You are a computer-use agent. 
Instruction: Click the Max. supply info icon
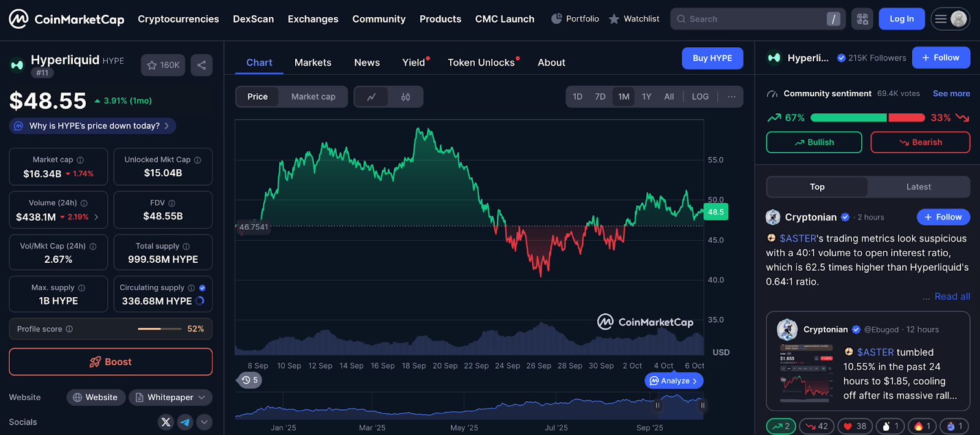coord(81,288)
